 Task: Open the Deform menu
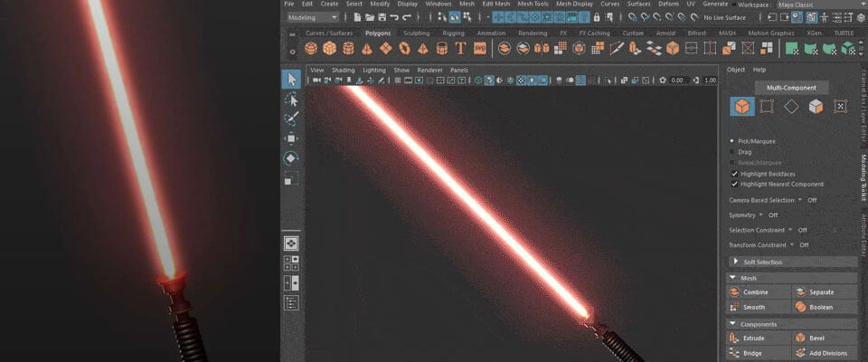click(x=667, y=4)
